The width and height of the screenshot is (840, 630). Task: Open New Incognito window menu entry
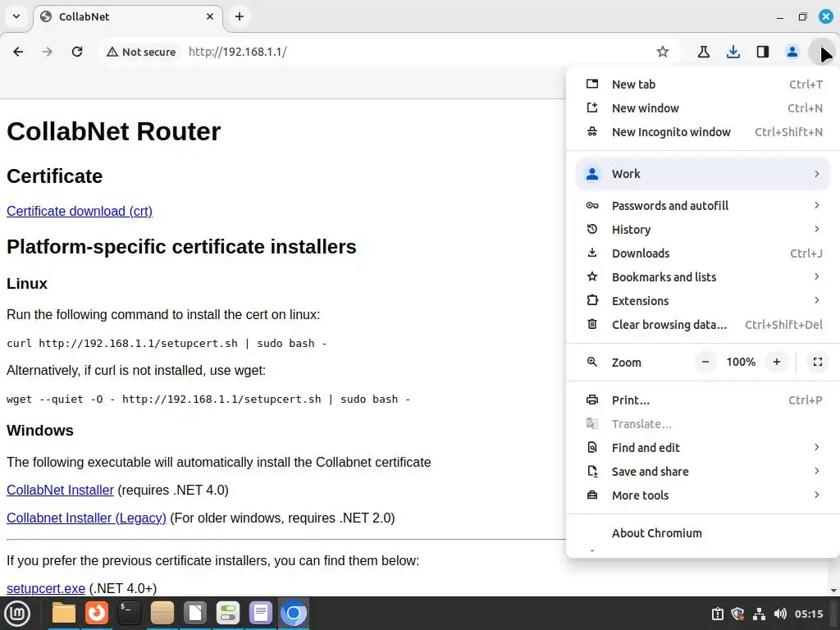(703, 132)
